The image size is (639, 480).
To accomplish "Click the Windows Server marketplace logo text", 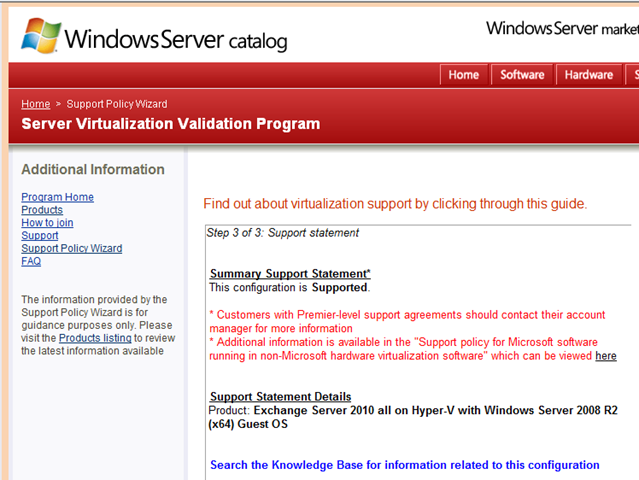I will (562, 29).
